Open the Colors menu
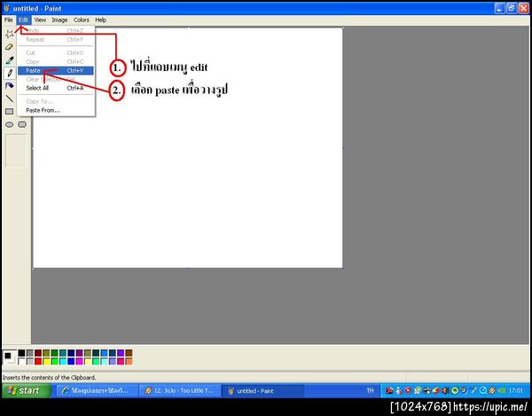The height and width of the screenshot is (416, 532). pyautogui.click(x=82, y=20)
